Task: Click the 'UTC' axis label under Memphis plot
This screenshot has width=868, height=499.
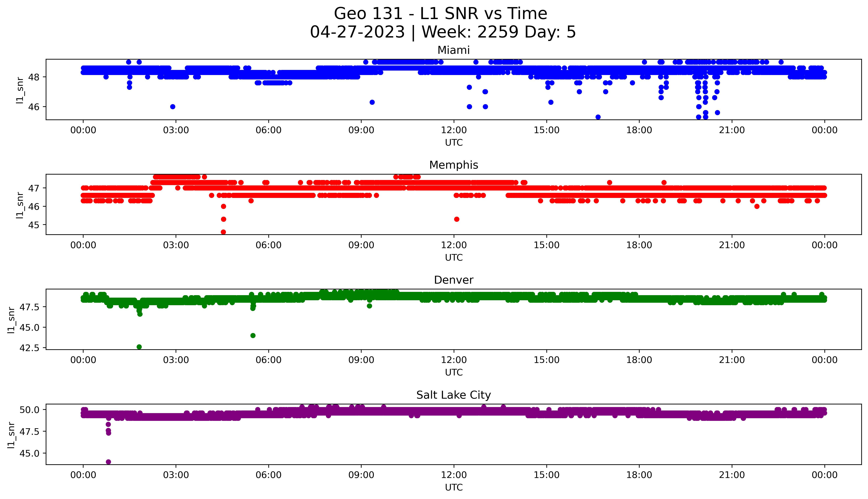Action: point(454,258)
